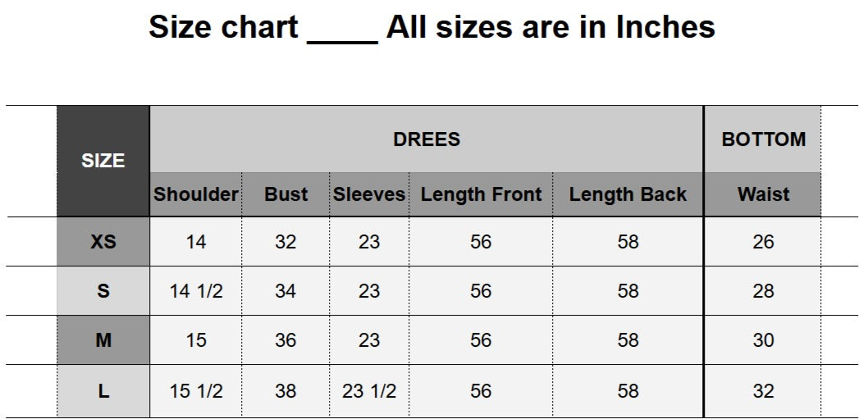Viewport: 868px width, 419px height.
Task: Click the L size row label
Action: coord(103,391)
